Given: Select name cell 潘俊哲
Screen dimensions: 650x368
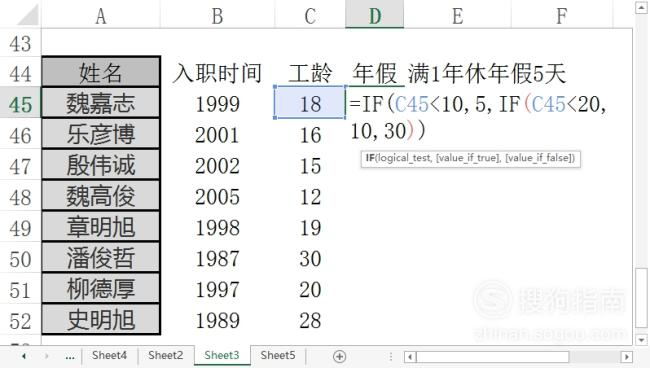Looking at the screenshot, I should click(x=101, y=257).
